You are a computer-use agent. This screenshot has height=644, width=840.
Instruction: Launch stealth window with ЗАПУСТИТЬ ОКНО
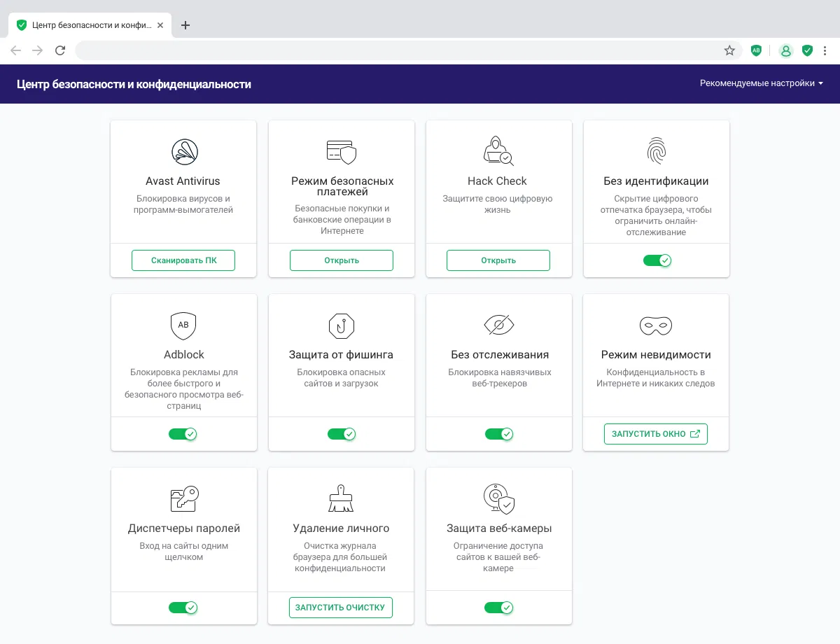[x=656, y=434]
